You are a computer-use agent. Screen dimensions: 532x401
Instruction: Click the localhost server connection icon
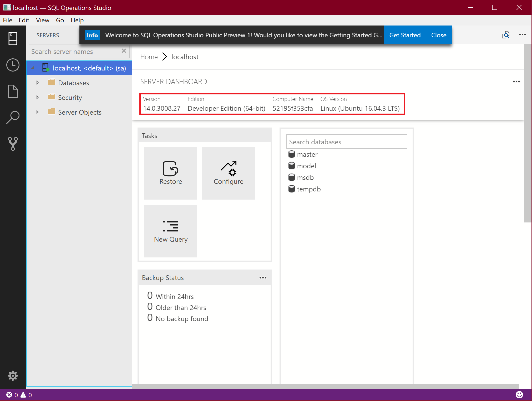pyautogui.click(x=46, y=68)
